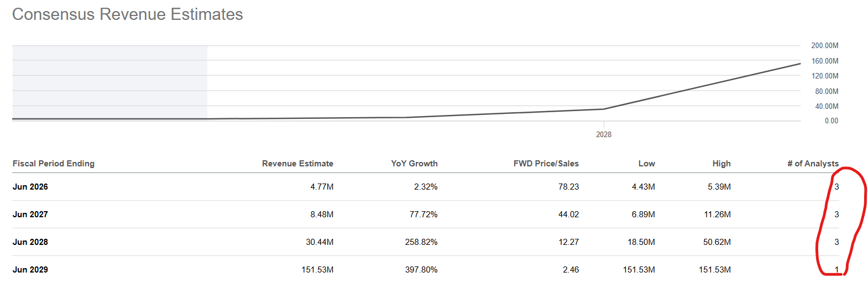Click the Consensus Revenue Estimates heading

[128, 14]
